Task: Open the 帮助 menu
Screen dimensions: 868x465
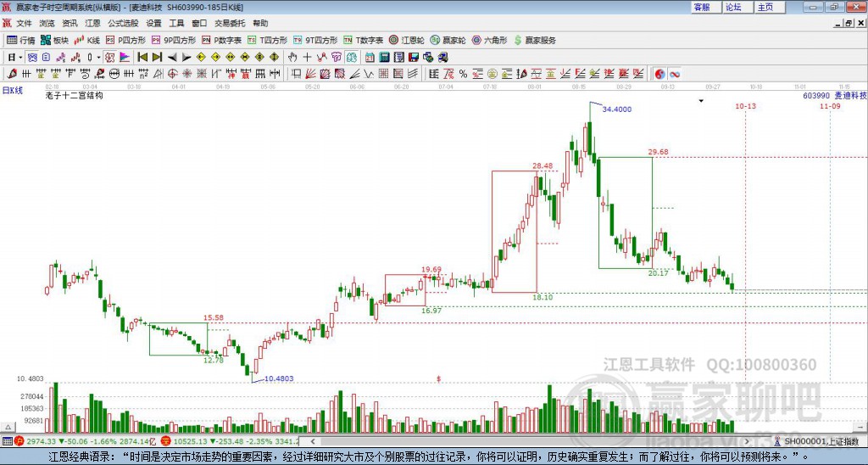Action: pos(260,23)
